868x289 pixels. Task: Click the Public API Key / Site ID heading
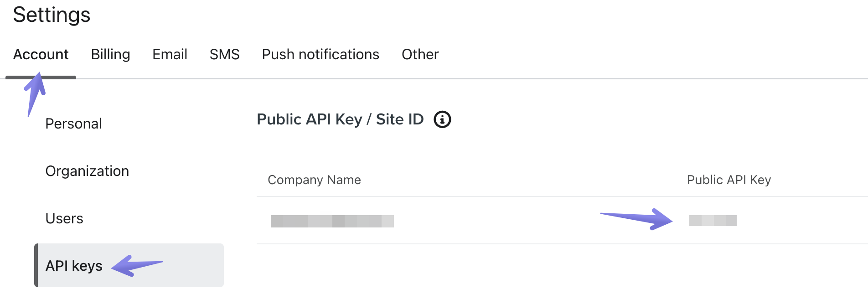coord(340,119)
